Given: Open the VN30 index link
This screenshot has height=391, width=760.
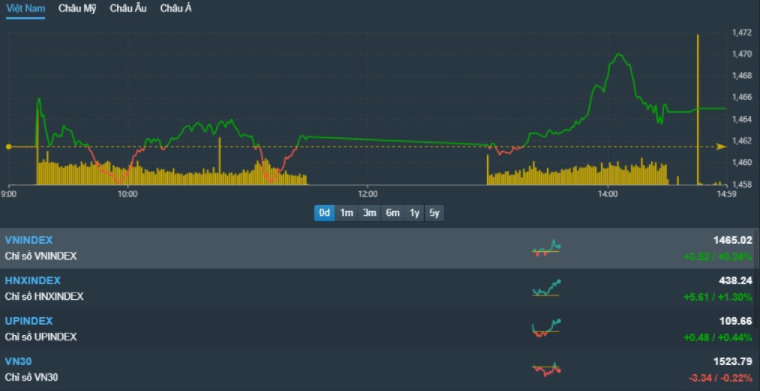Looking at the screenshot, I should 18,361.
